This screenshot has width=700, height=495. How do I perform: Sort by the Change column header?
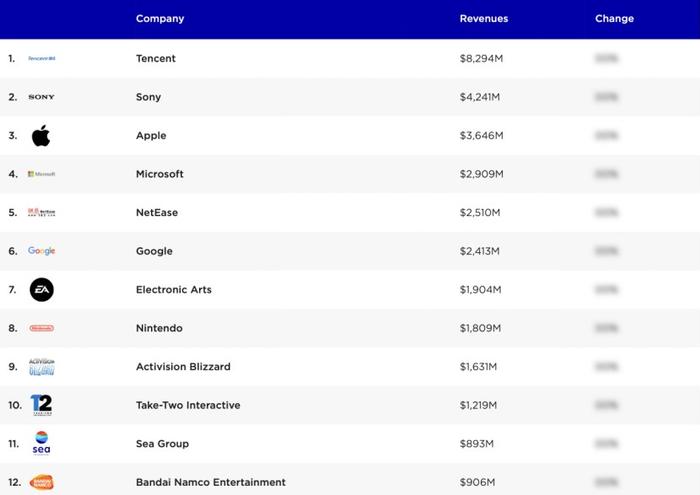pyautogui.click(x=614, y=19)
